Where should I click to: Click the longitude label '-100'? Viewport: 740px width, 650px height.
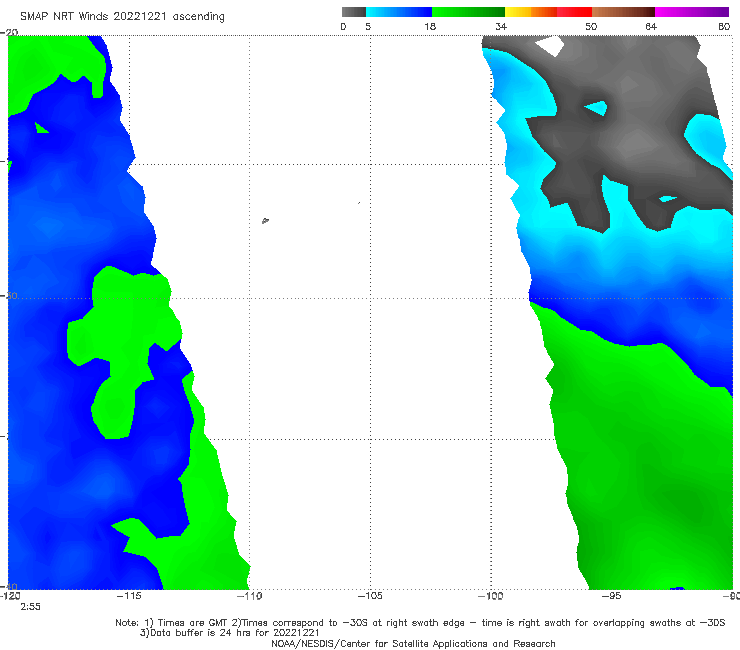(490, 596)
